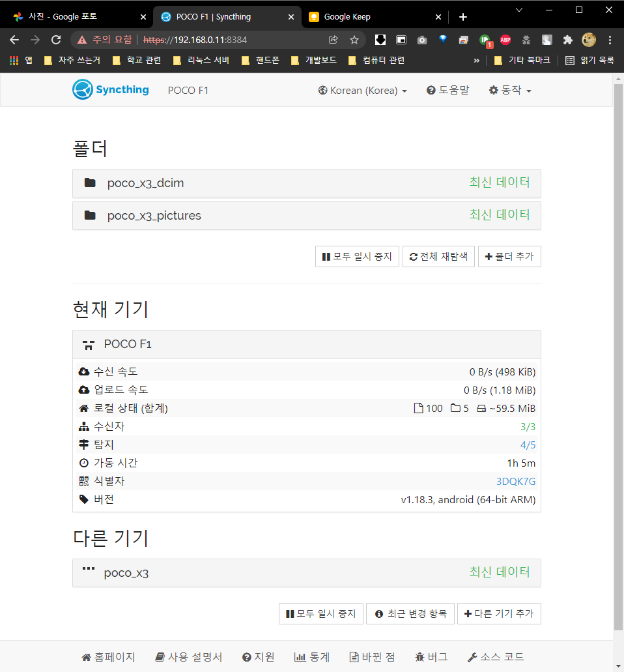This screenshot has width=624, height=672.
Task: Click the device icon next to POCO F1
Action: point(89,345)
